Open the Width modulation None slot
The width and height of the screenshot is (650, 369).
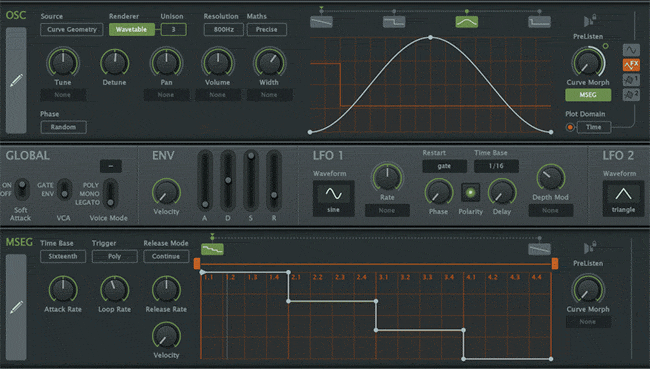click(x=269, y=95)
